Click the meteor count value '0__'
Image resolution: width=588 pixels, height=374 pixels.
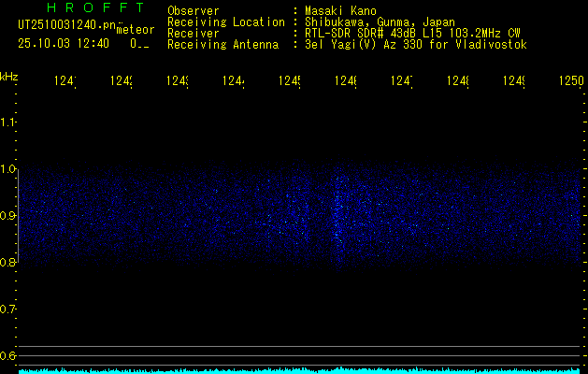coord(140,44)
